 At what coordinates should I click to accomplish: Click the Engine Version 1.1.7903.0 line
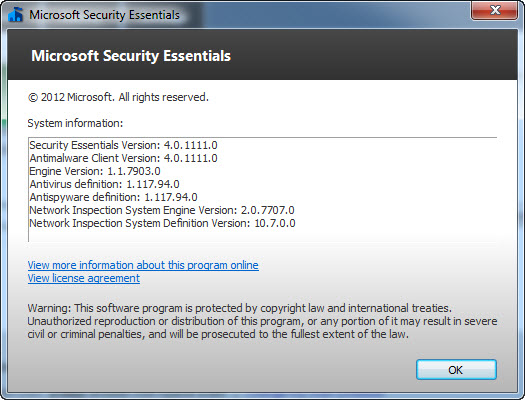(x=95, y=171)
